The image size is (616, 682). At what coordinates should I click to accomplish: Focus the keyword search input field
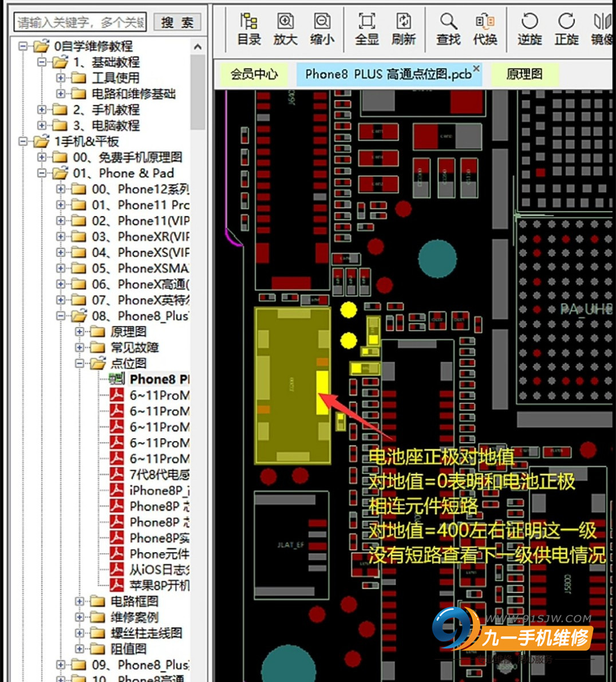[x=80, y=22]
